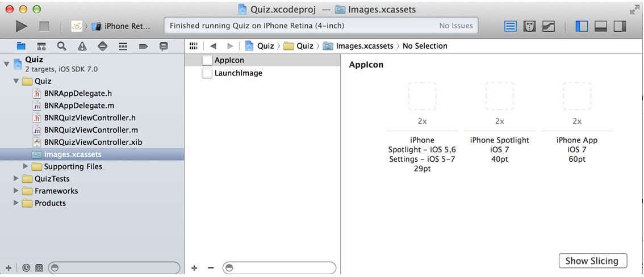Image resolution: width=644 pixels, height=277 pixels.
Task: Open the Find navigator magnifier icon
Action: point(61,47)
